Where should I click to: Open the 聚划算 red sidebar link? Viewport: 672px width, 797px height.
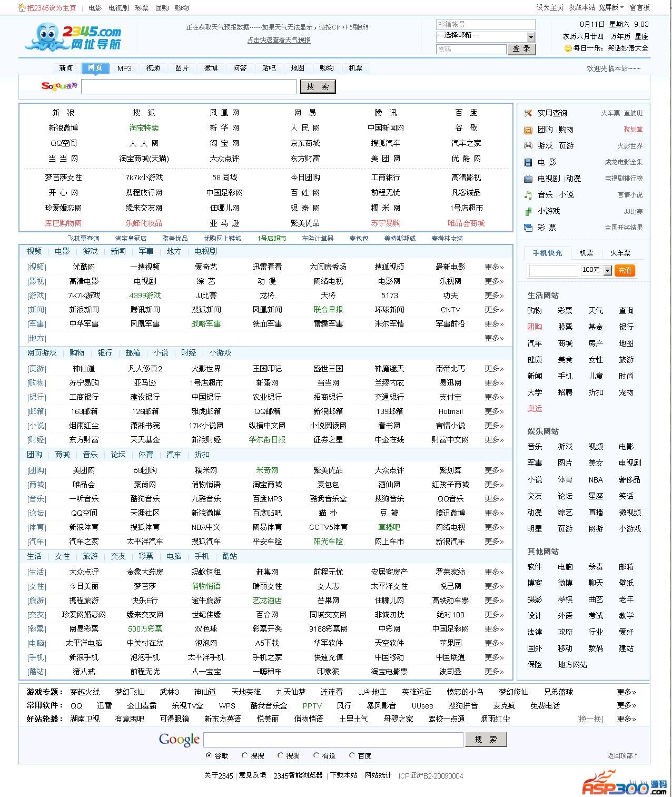point(633,130)
